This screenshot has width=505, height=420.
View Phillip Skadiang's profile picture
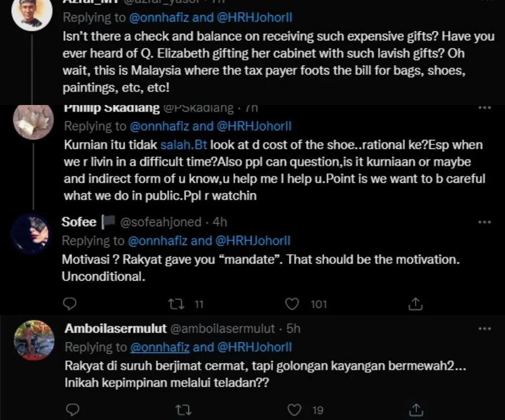(33, 122)
